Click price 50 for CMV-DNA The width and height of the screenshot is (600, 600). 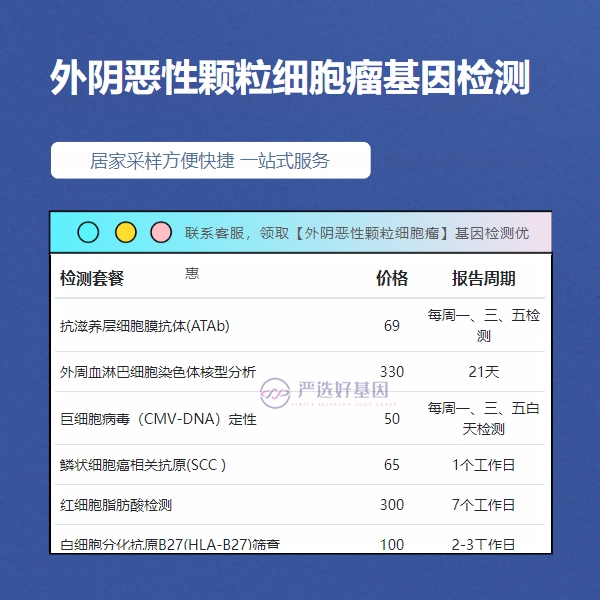click(x=392, y=419)
